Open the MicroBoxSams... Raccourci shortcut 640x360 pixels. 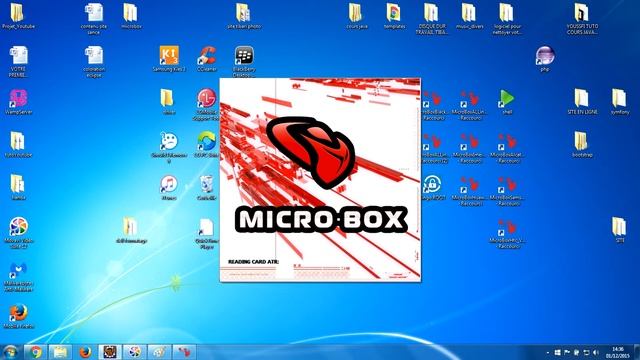click(507, 191)
